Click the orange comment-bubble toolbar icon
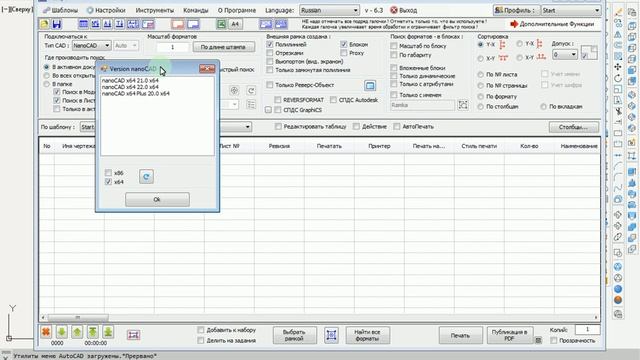 pyautogui.click(x=178, y=24)
